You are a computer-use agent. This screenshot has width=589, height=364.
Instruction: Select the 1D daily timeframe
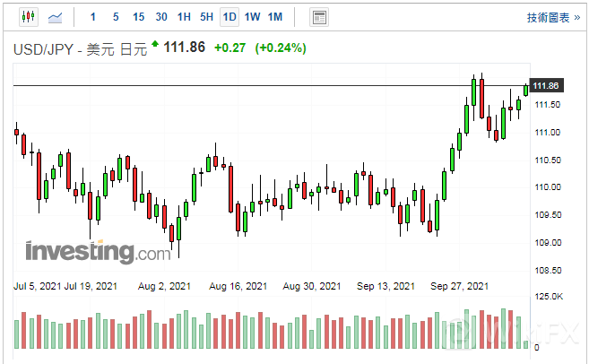click(230, 17)
